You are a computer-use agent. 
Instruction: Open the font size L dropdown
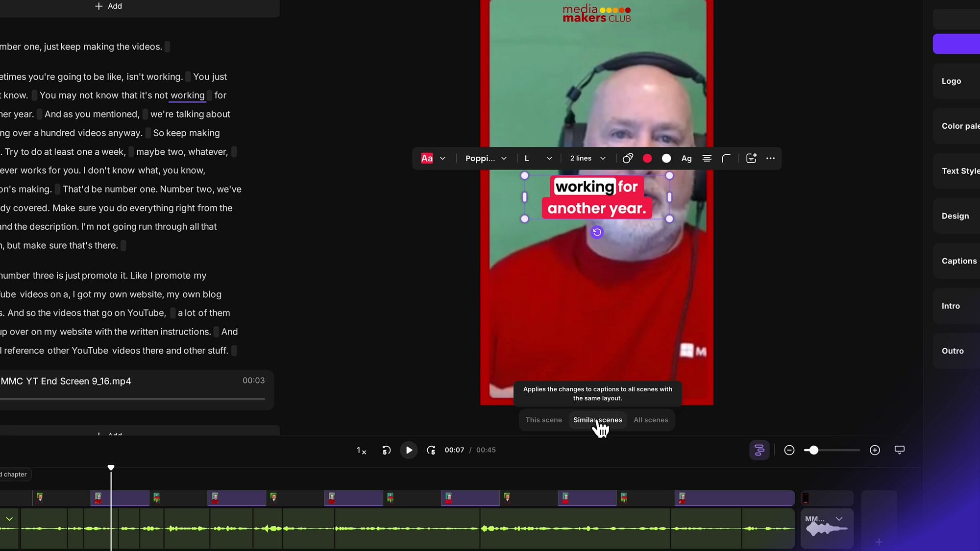[x=538, y=158]
